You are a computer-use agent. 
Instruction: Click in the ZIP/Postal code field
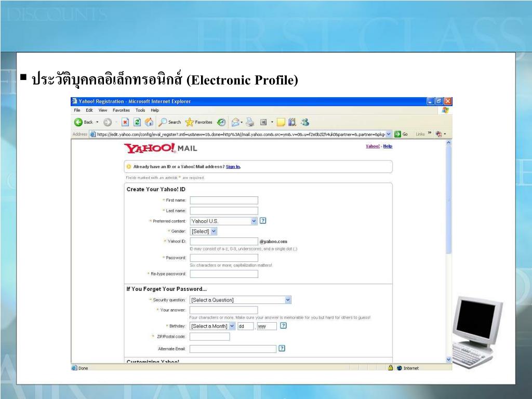[x=210, y=337]
